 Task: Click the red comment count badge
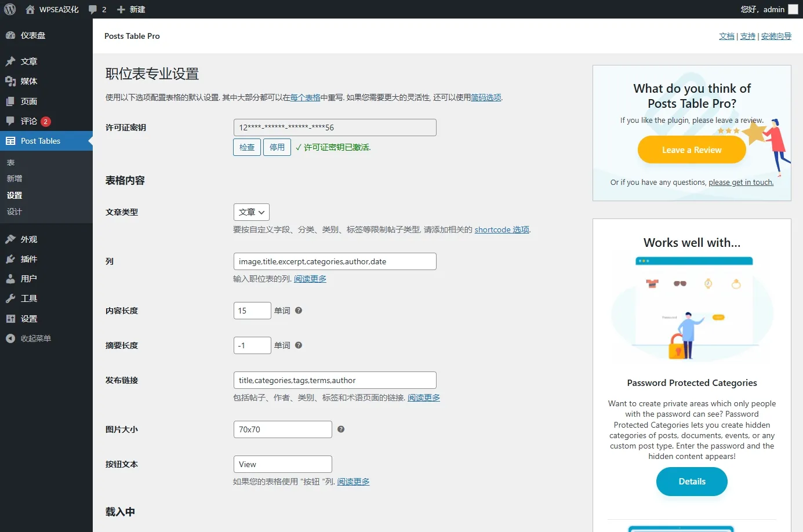tap(46, 122)
